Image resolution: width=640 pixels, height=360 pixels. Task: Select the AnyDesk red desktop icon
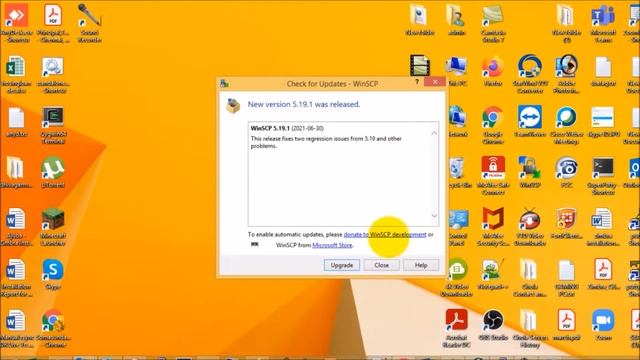(x=16, y=24)
